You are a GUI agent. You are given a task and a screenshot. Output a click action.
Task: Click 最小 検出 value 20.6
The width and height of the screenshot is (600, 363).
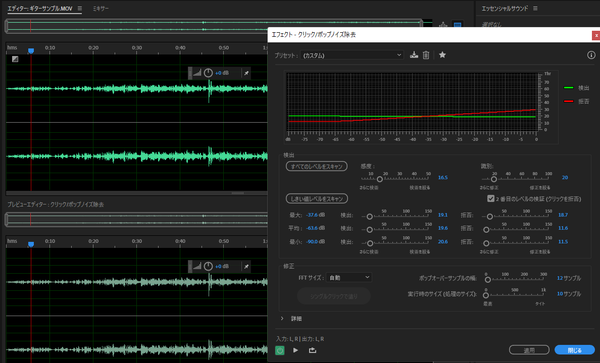click(443, 242)
